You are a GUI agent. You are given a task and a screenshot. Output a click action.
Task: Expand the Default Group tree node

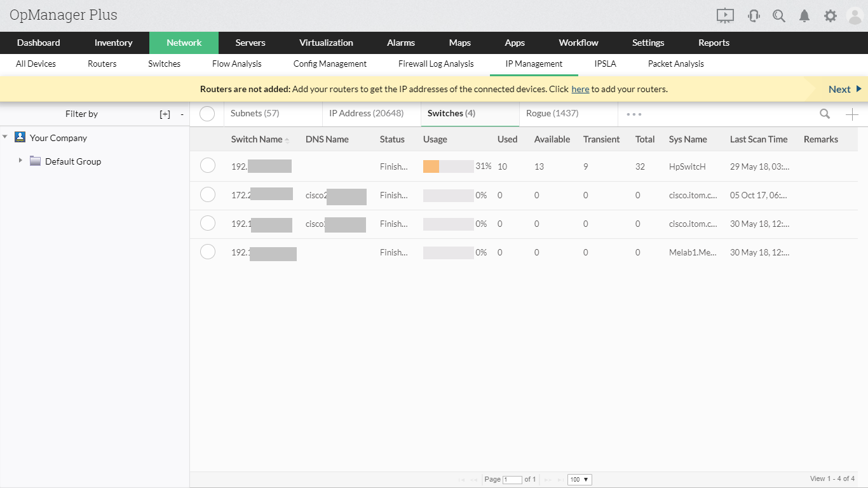(x=20, y=160)
